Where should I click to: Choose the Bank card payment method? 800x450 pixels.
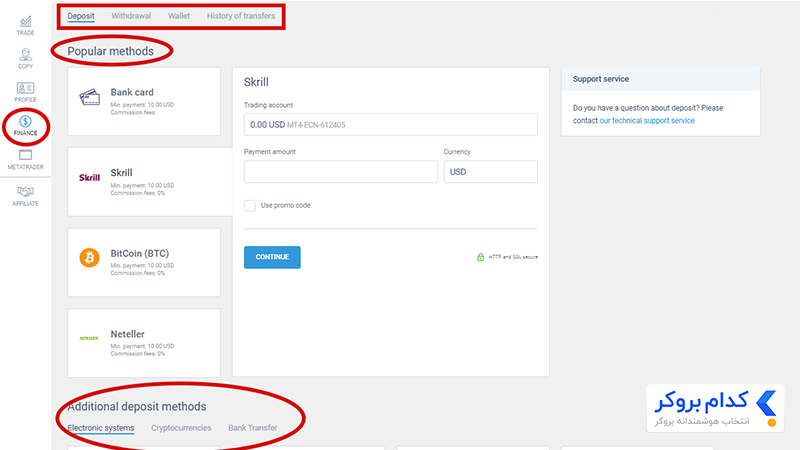tap(144, 102)
